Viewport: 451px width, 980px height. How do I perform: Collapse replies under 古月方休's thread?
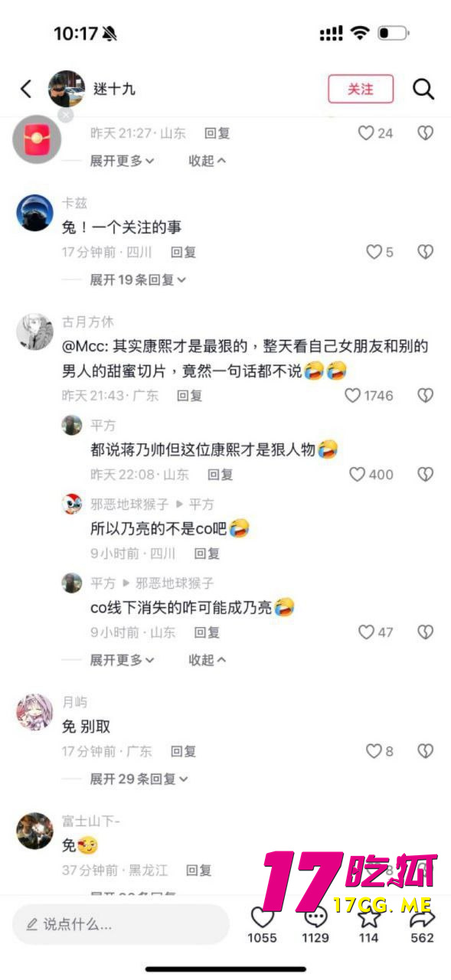click(208, 660)
